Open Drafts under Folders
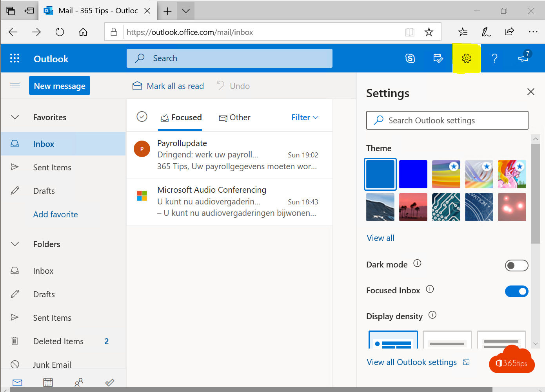 coord(63,294)
